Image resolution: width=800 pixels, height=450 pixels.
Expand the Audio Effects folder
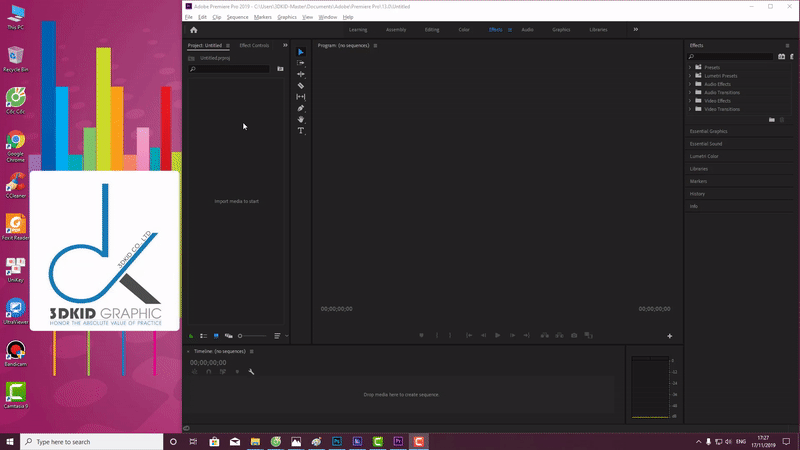(x=690, y=84)
